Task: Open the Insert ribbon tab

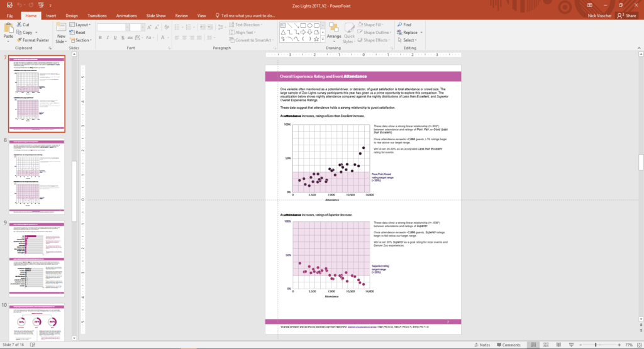Action: click(51, 14)
